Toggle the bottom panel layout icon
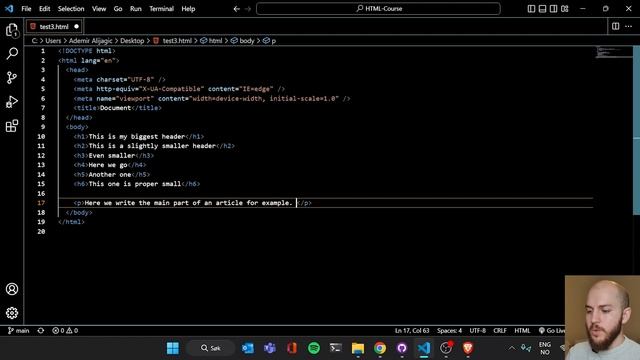The image size is (640, 360). (542, 9)
